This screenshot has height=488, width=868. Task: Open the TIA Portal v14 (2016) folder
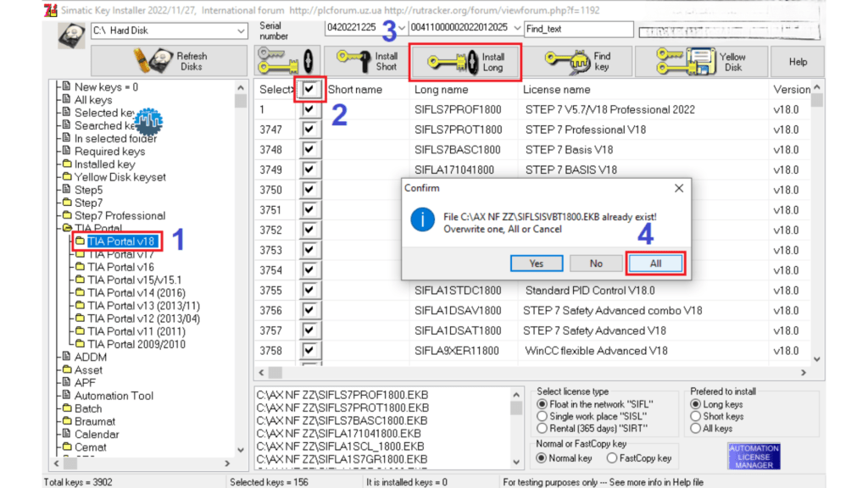(x=136, y=292)
